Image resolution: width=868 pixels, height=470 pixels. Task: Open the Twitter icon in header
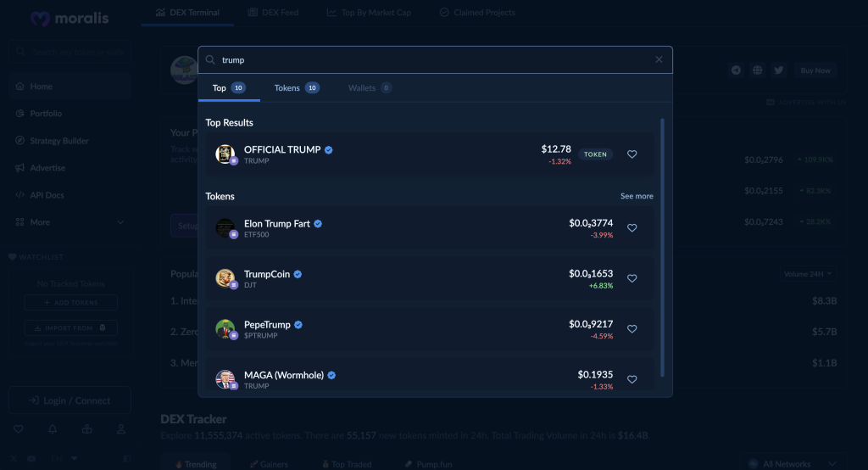pos(779,70)
